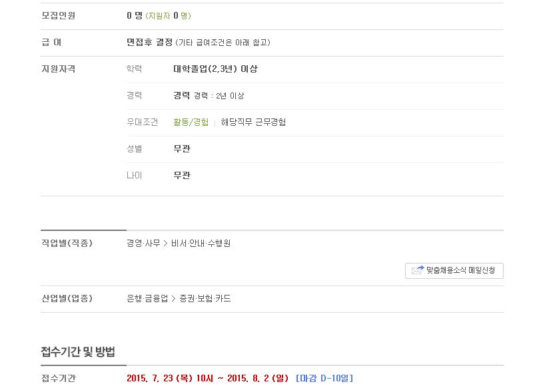
Task: Click 비서·안내·수행원 job subcategory
Action: 201,243
